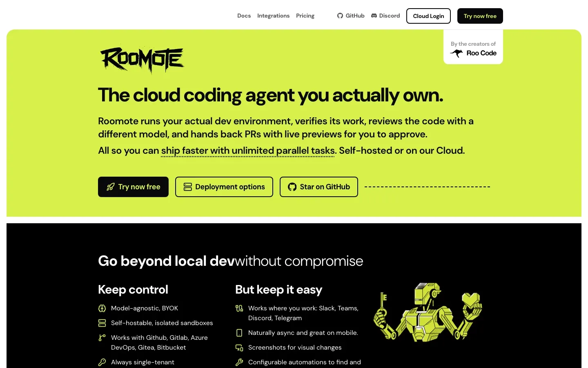Click Star on GitHub button
The width and height of the screenshot is (588, 368).
(x=318, y=187)
